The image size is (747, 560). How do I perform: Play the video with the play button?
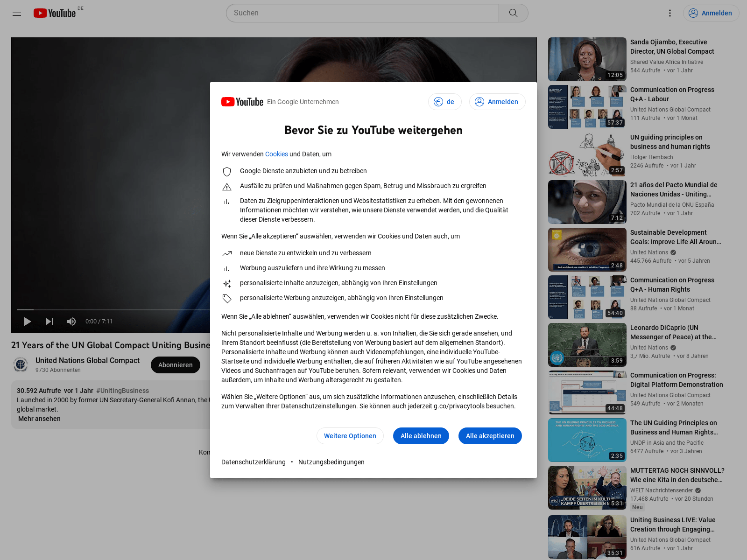tap(28, 322)
